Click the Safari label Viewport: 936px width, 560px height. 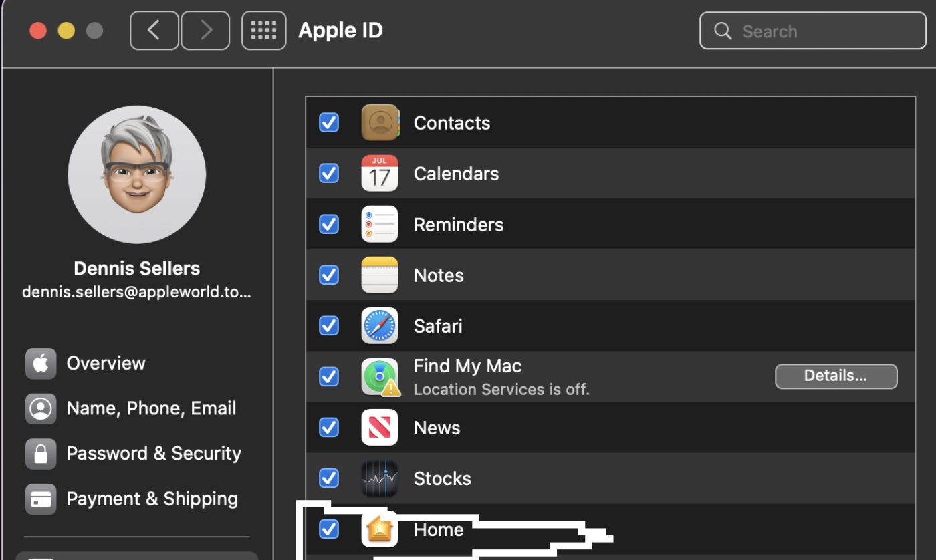tap(438, 326)
